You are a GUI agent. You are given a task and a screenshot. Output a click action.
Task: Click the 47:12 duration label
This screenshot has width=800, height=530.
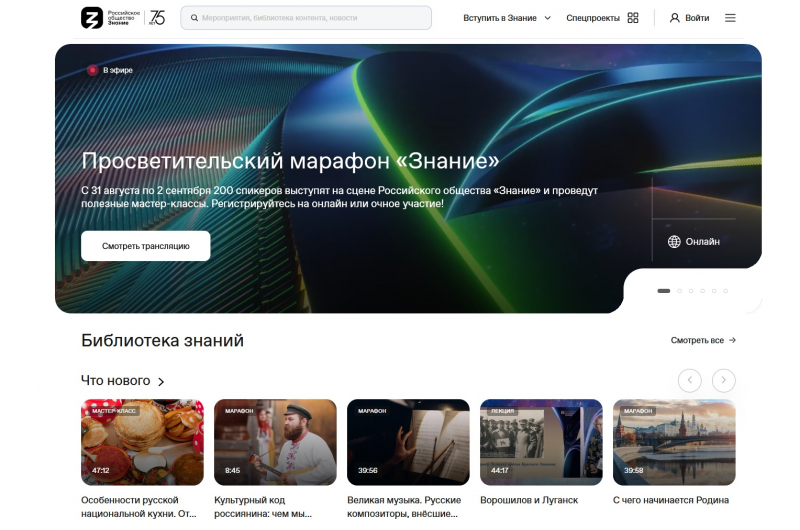101,470
